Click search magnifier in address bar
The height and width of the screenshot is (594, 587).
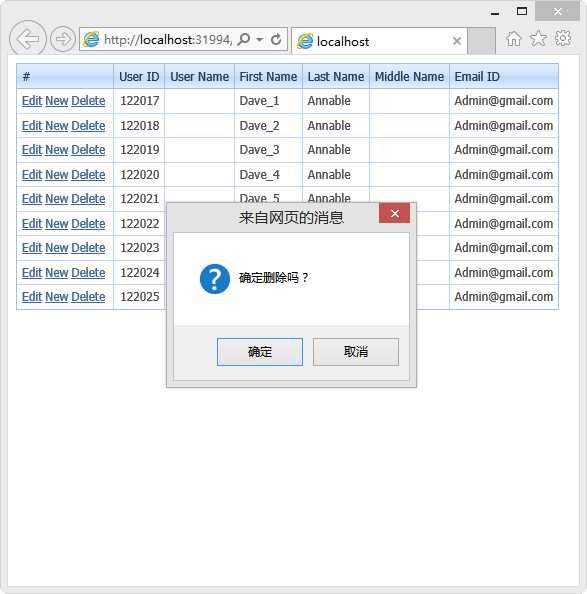(x=244, y=39)
